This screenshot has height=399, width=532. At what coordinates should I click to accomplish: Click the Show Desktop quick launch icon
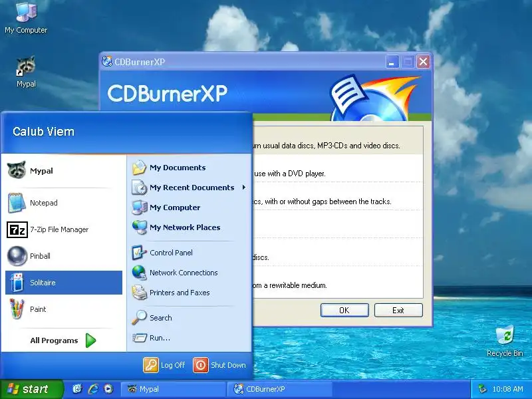[77, 389]
